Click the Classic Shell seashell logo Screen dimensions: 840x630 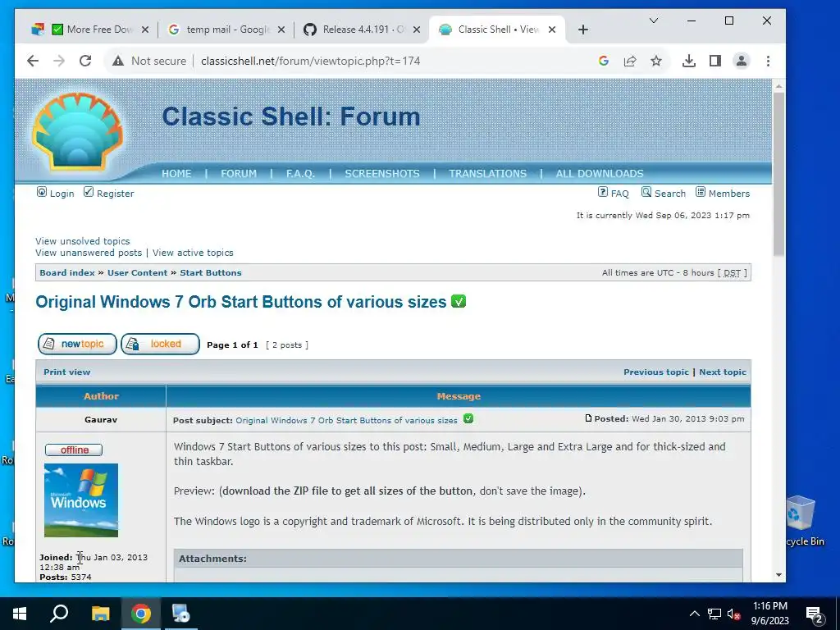[78, 131]
